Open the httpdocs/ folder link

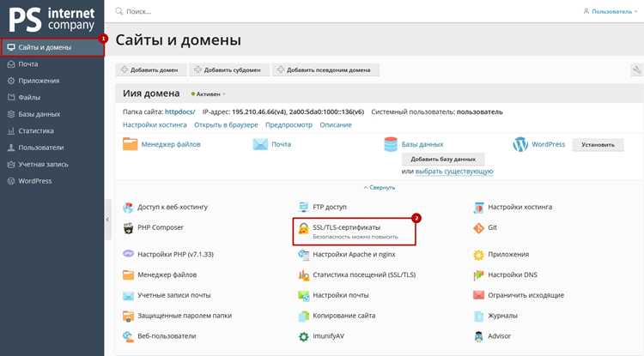coord(180,112)
